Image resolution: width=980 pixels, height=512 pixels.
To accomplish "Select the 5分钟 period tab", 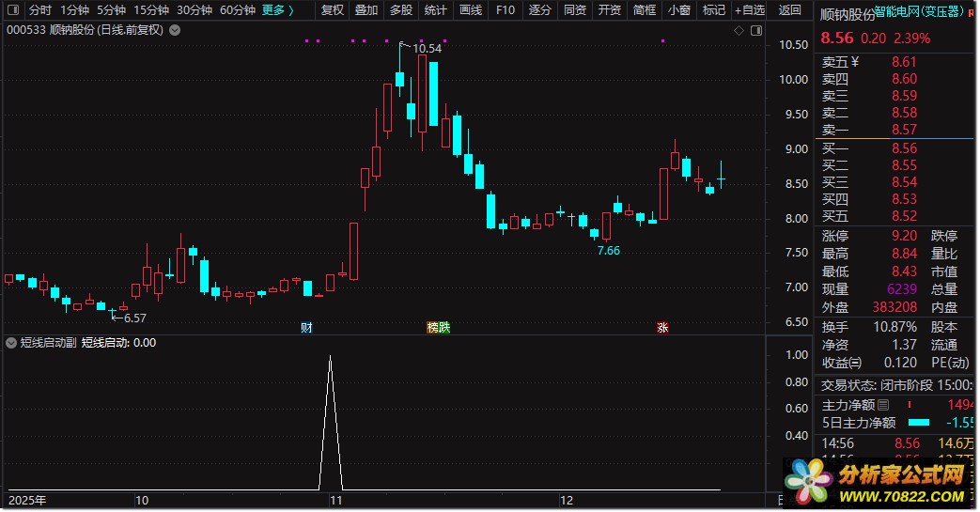I will tap(111, 10).
